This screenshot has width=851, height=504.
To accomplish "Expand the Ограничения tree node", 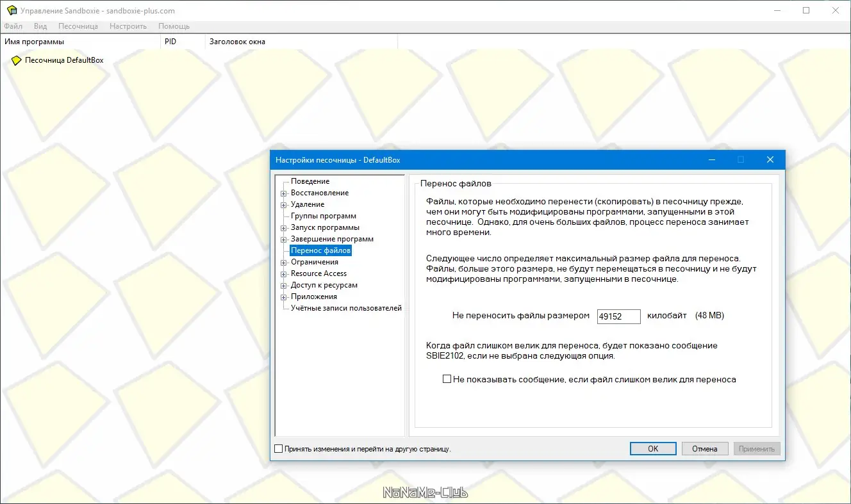I will [283, 262].
